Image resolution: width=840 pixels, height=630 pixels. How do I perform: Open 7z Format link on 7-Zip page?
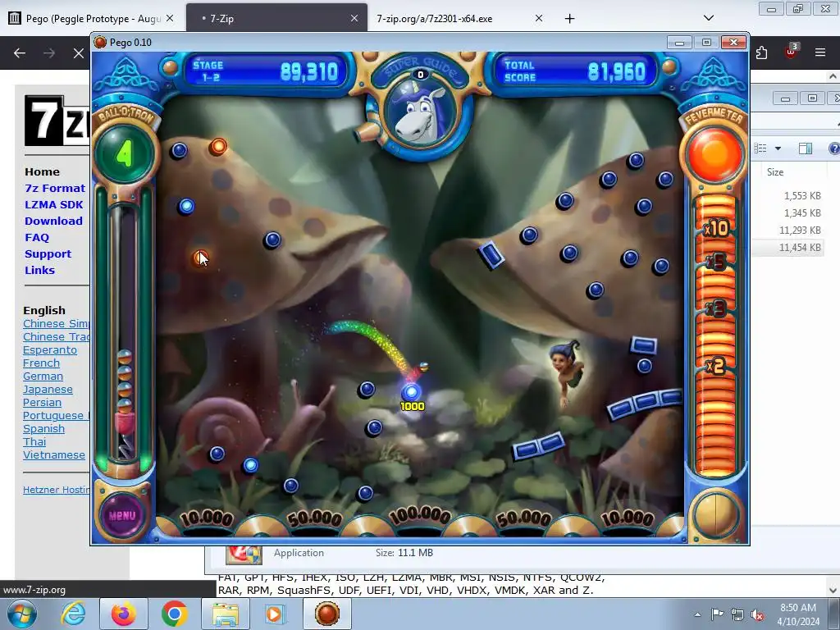pyautogui.click(x=55, y=189)
